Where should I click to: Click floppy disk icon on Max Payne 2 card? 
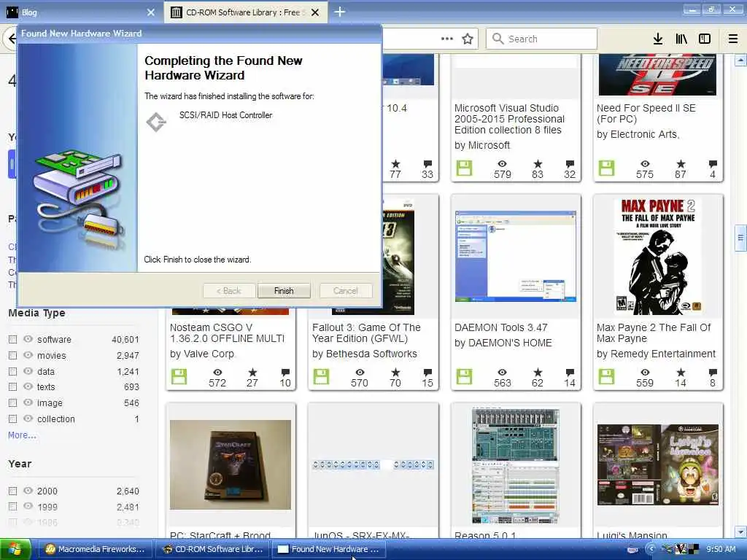[x=606, y=377]
